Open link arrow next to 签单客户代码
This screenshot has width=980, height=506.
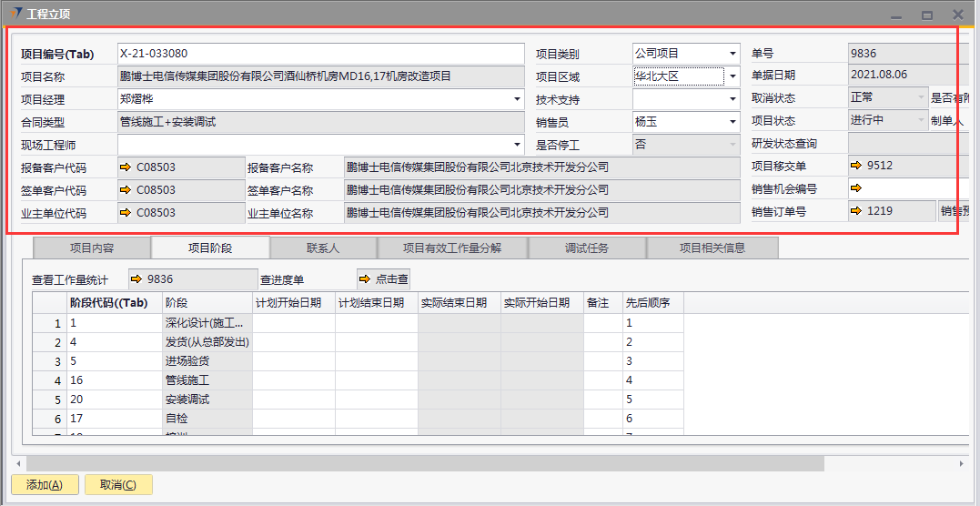[x=126, y=190]
